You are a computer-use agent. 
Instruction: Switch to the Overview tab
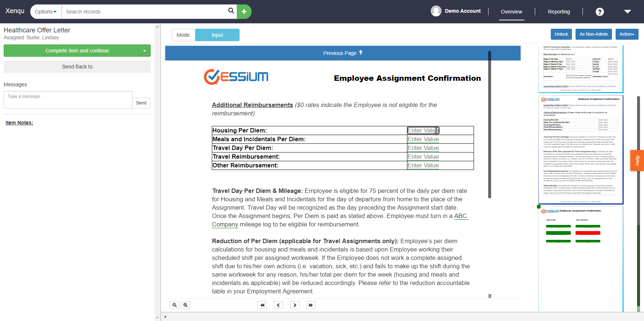(x=511, y=12)
